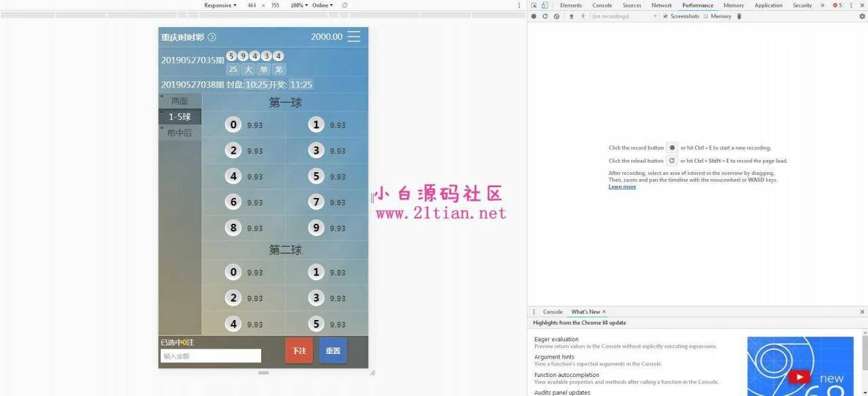The image size is (868, 396).
Task: Expand the Online network throttling dropdown
Action: pos(322,5)
